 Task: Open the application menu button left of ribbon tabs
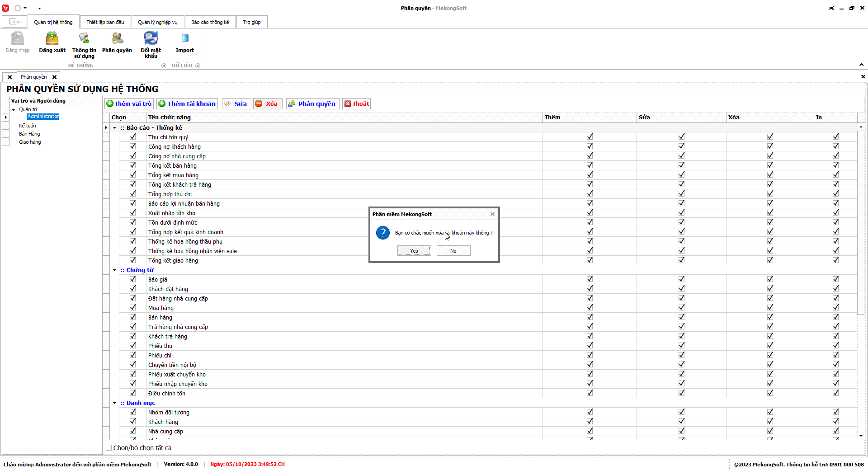coord(14,22)
